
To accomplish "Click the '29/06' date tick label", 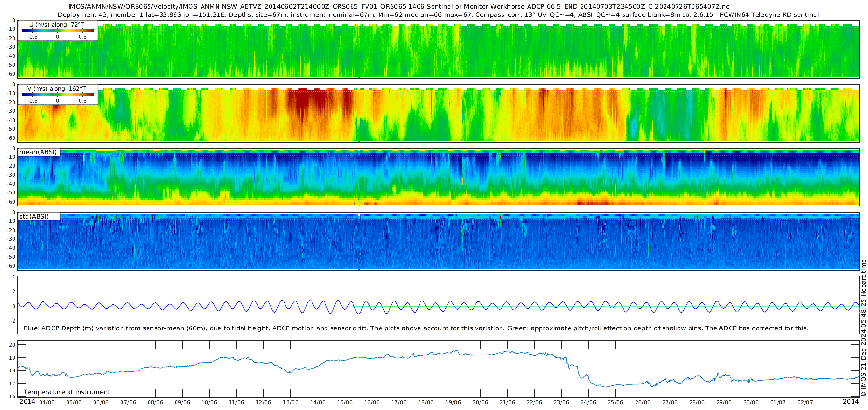I will pos(724,402).
